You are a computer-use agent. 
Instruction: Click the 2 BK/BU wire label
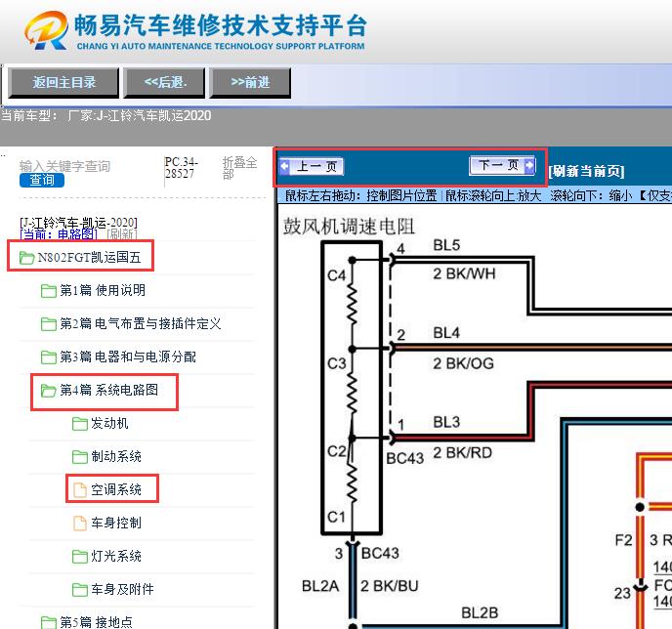click(389, 586)
